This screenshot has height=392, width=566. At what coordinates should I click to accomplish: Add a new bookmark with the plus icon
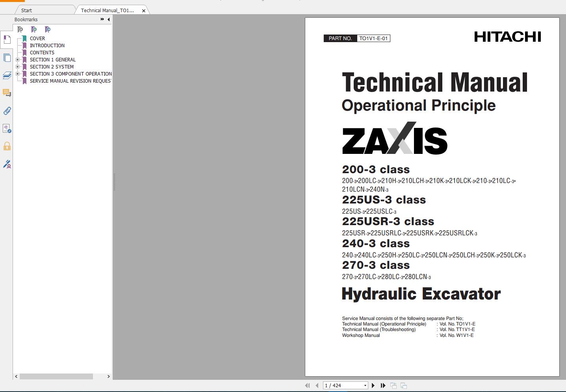(x=33, y=29)
